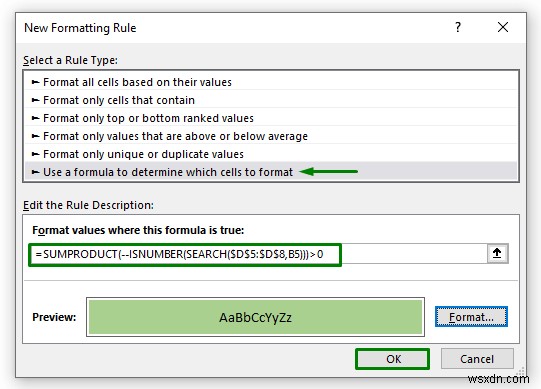
Task: Open the help question mark icon
Action: [458, 27]
